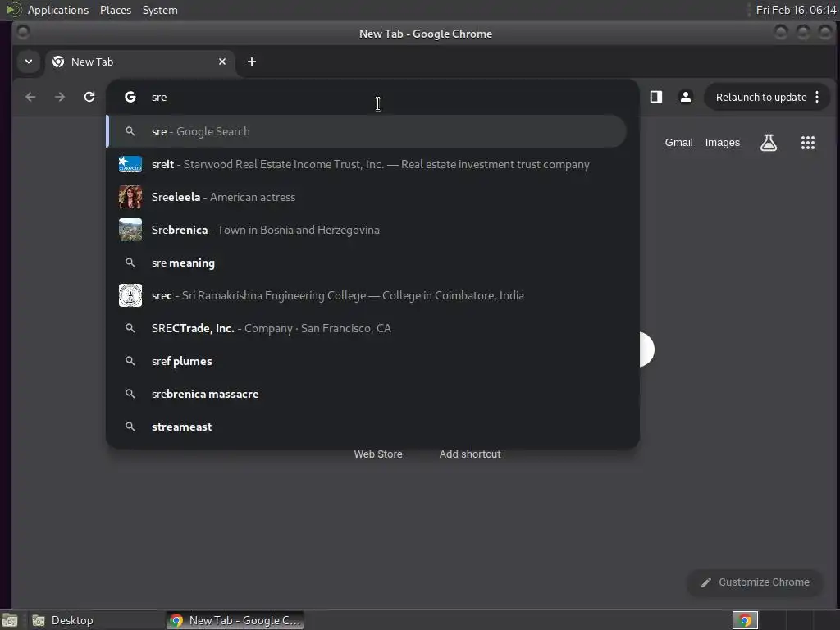
Task: Open Web Store shortcut
Action: (378, 454)
